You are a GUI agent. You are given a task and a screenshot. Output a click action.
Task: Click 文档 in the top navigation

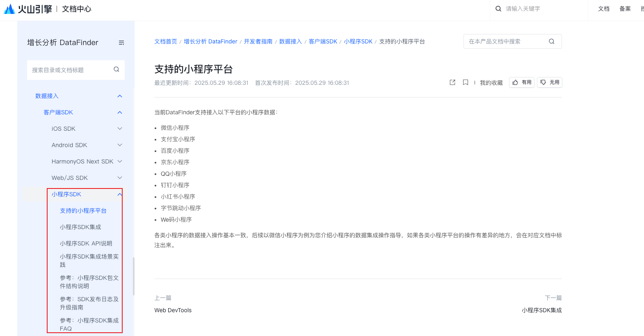(x=604, y=9)
